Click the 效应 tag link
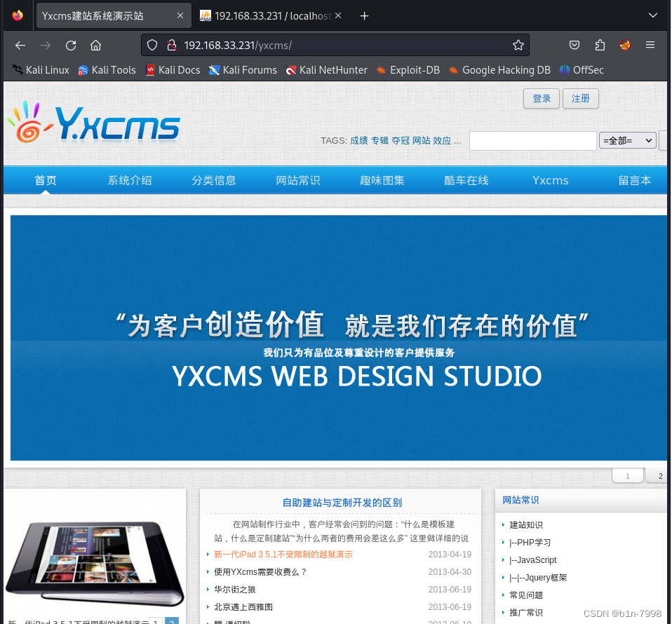 tap(442, 140)
